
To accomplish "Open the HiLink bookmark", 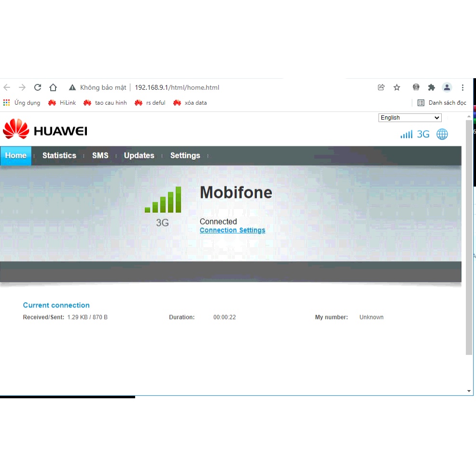I will pos(62,103).
